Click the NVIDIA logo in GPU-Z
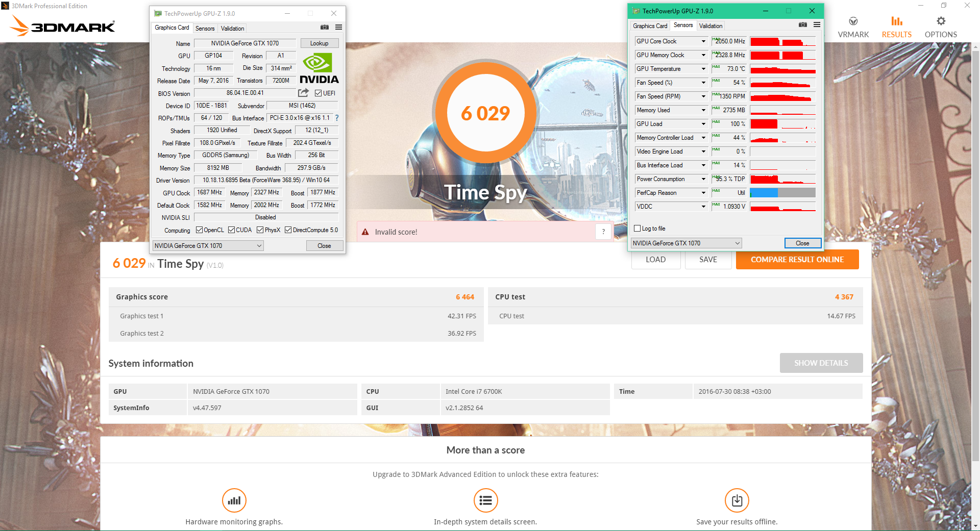 (319, 68)
